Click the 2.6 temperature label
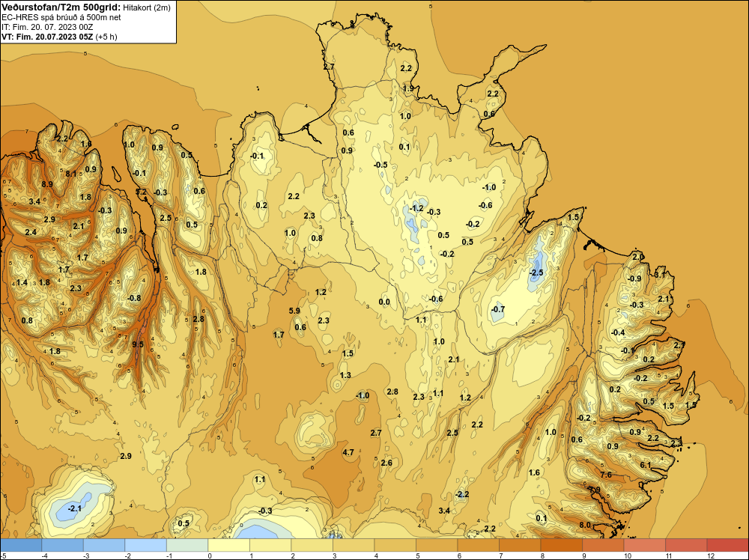Viewport: 749px width, 560px height. click(x=386, y=463)
